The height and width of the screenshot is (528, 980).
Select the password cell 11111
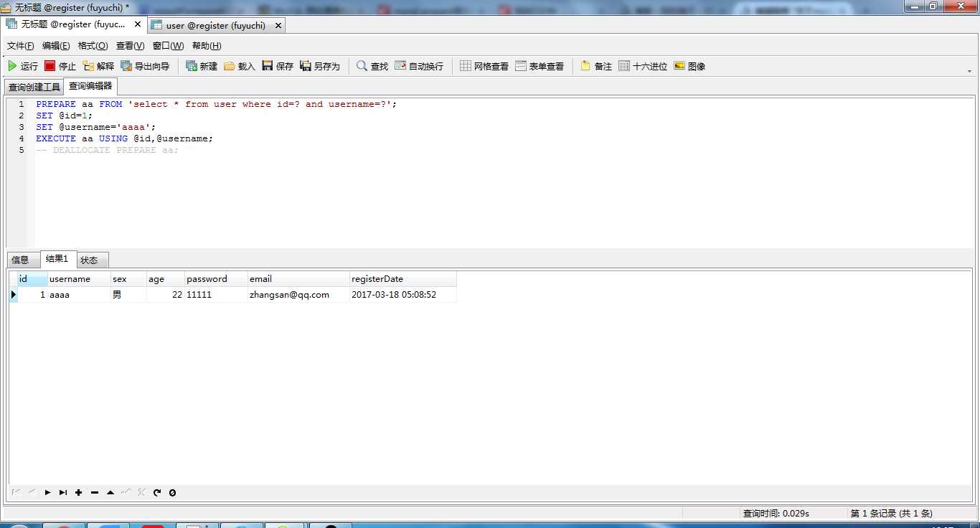point(216,295)
